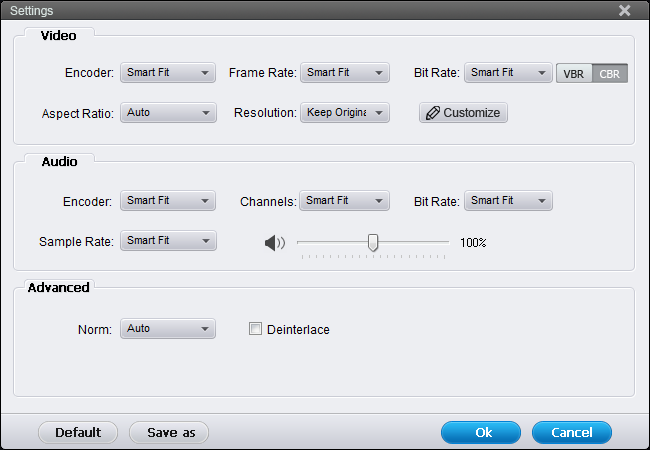Click the speaker volume icon
Viewport: 650px width, 450px height.
[275, 243]
